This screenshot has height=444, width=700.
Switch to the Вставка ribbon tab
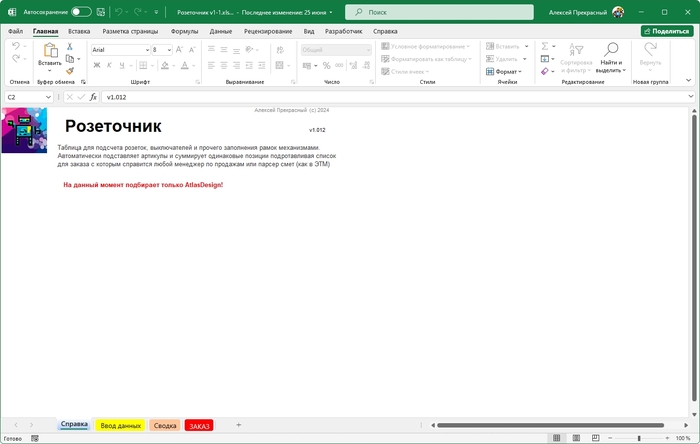(79, 31)
